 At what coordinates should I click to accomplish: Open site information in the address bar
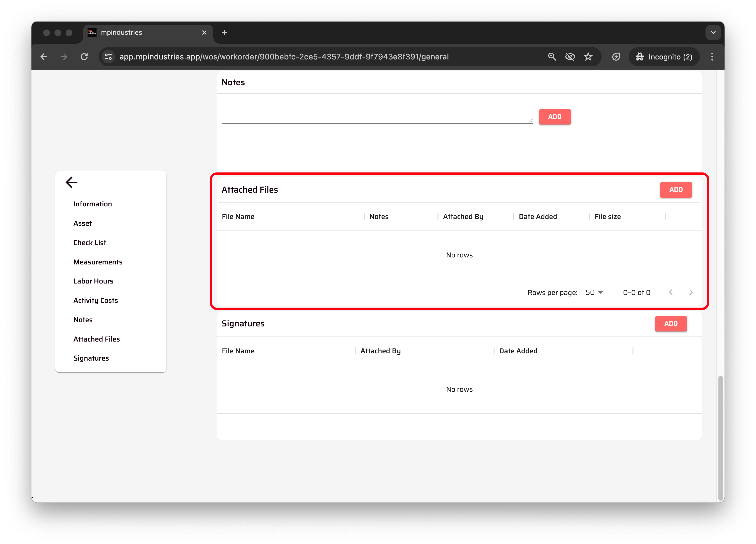[x=108, y=57]
